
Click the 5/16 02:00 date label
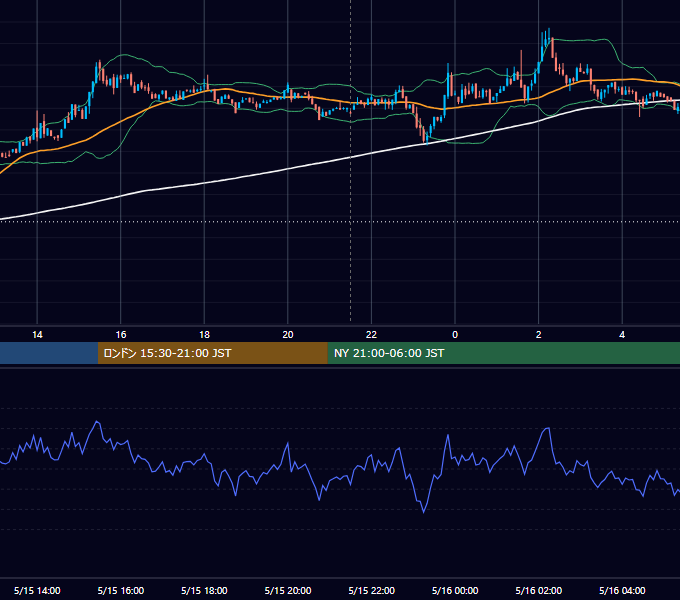pos(539,590)
